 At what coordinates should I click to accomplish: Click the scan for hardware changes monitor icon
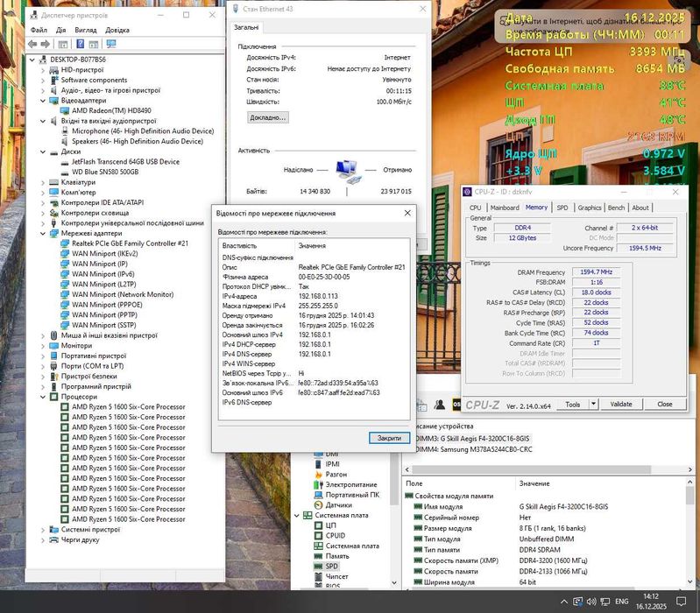point(111,44)
